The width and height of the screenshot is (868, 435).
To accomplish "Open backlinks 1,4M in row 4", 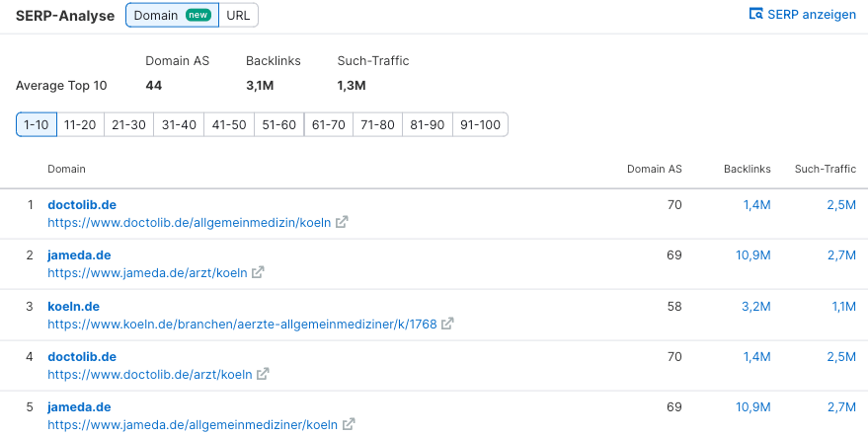I will (756, 356).
